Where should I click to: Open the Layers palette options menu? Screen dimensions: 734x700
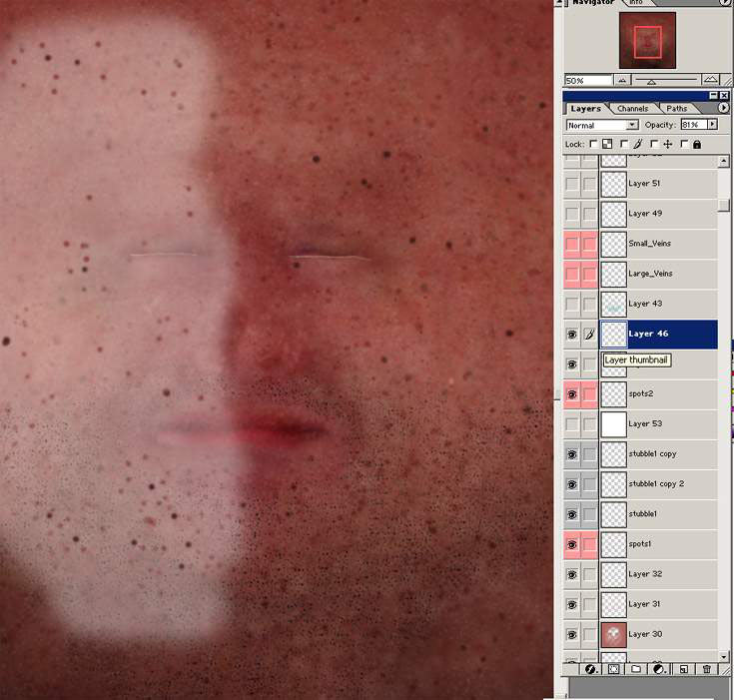(x=723, y=108)
